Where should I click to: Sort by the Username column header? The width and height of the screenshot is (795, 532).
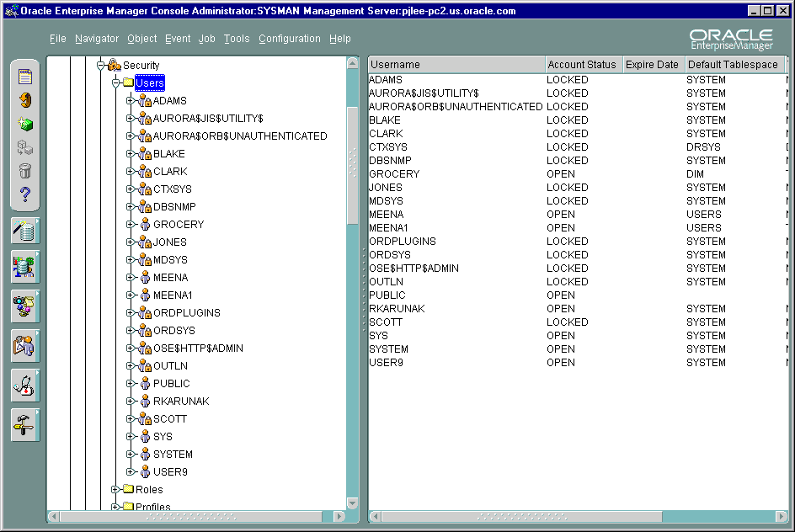[x=456, y=64]
